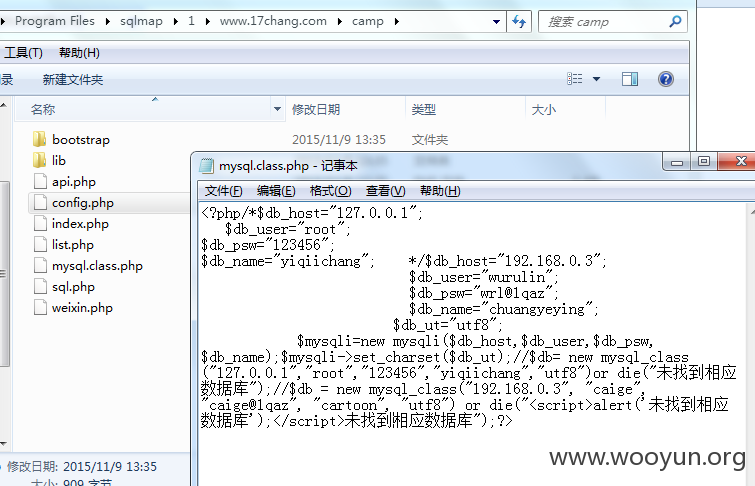Viewport: 755px width, 486px height.
Task: Open Notepad's 编辑(E) menu
Action: pyautogui.click(x=276, y=191)
